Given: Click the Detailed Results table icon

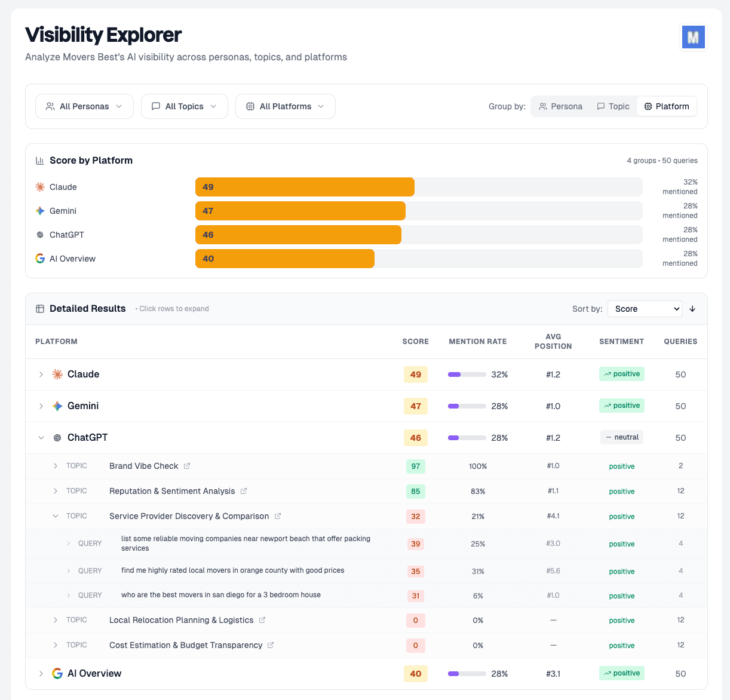Looking at the screenshot, I should pyautogui.click(x=39, y=308).
